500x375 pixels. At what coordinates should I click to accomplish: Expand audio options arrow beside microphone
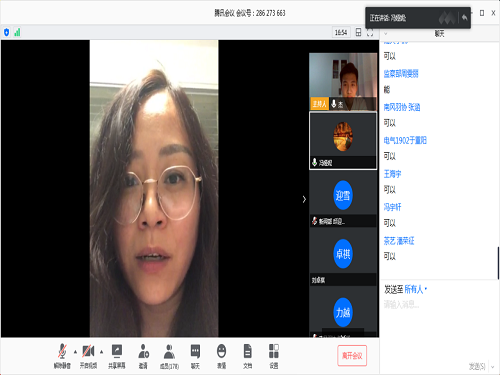coord(75,352)
